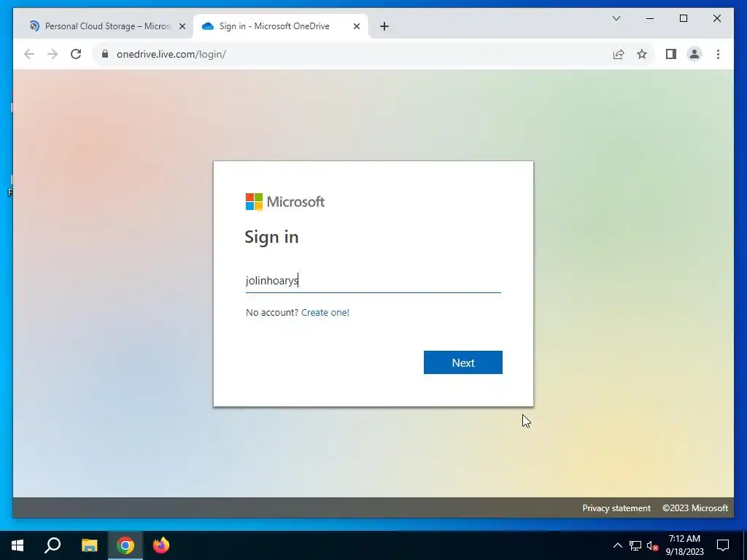
Task: Click the Sign in heading text
Action: click(x=271, y=237)
